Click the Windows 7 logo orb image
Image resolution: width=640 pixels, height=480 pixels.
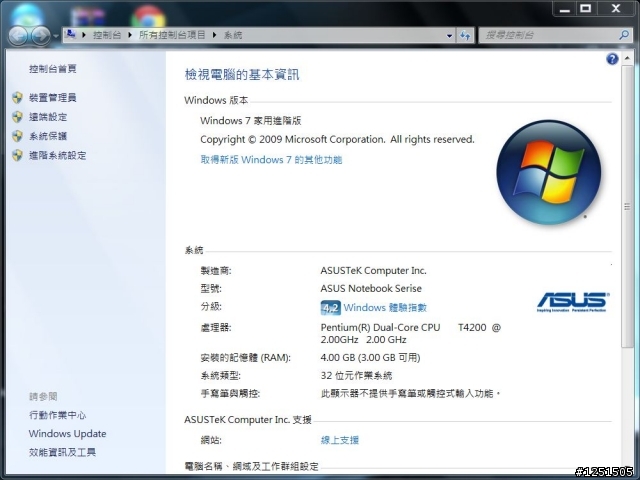[x=549, y=172]
